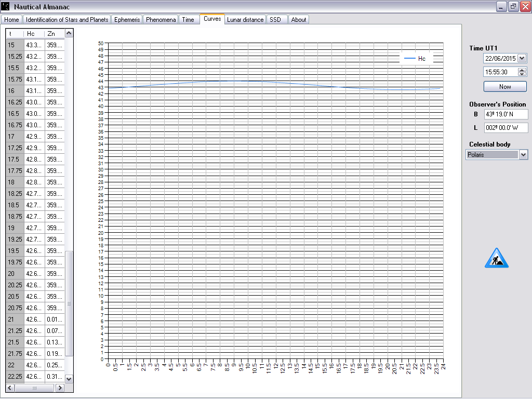This screenshot has height=399, width=532.
Task: Click the Hc legend line in chart
Action: tap(410, 59)
